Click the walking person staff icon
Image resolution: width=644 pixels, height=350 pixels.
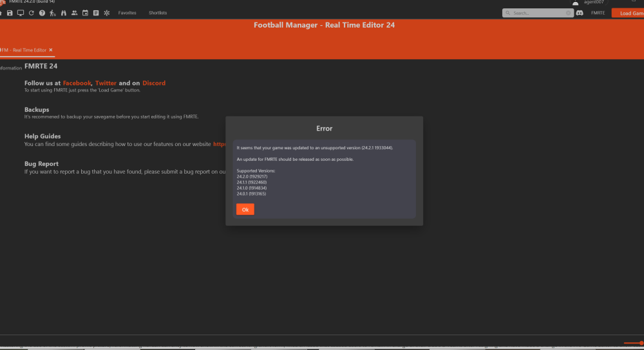[53, 13]
